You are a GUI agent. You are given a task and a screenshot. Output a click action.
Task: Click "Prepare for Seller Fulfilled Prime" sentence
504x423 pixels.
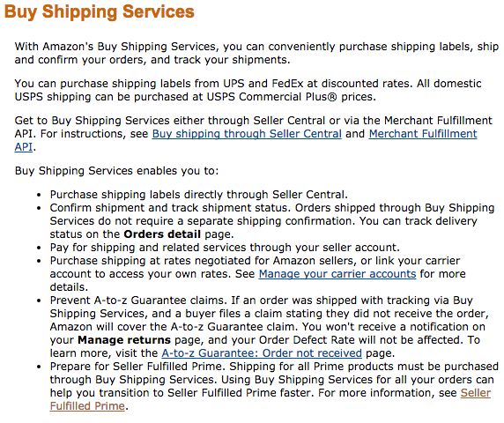point(137,367)
